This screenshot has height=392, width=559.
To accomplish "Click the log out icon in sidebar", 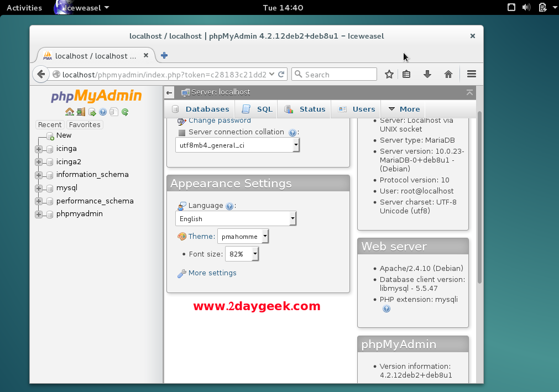I will click(x=81, y=112).
